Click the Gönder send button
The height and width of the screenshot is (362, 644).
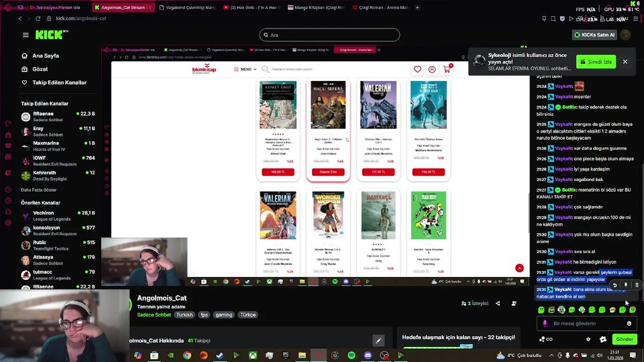click(x=624, y=339)
